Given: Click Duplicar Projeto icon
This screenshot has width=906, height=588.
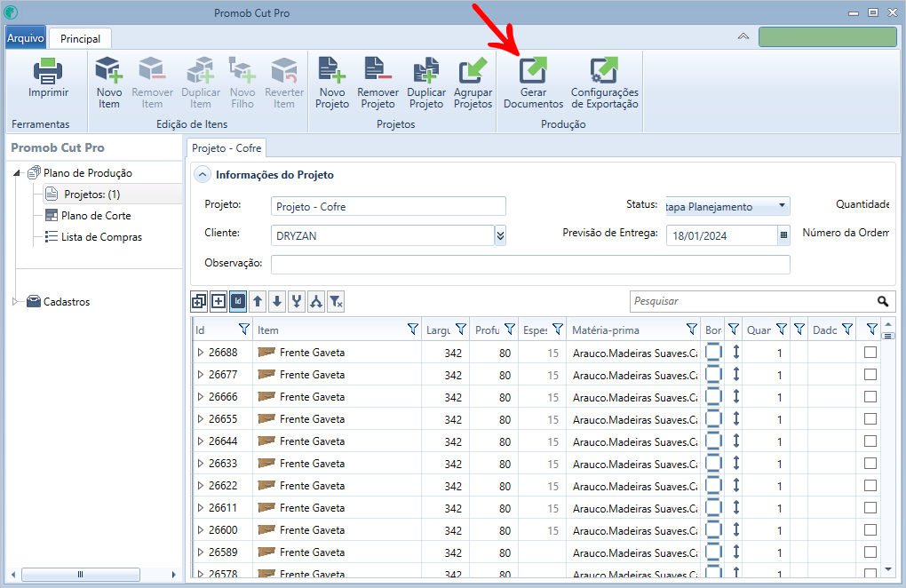Looking at the screenshot, I should (x=426, y=69).
